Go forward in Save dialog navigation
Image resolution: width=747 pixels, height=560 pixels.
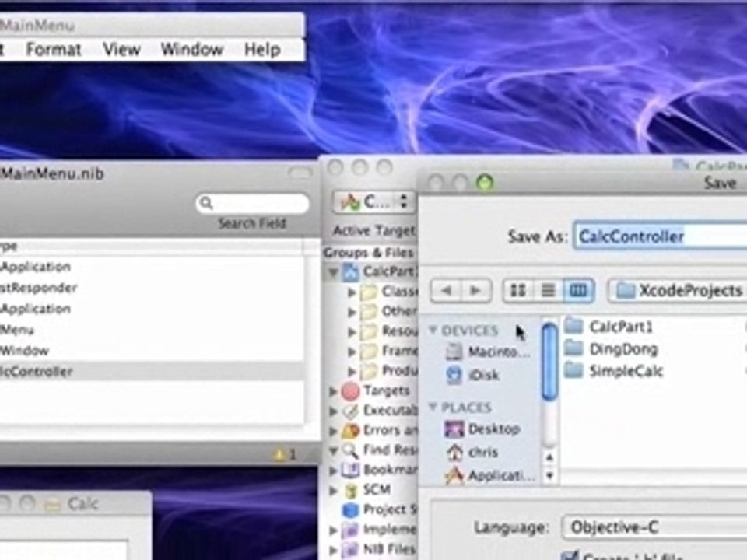(x=476, y=290)
